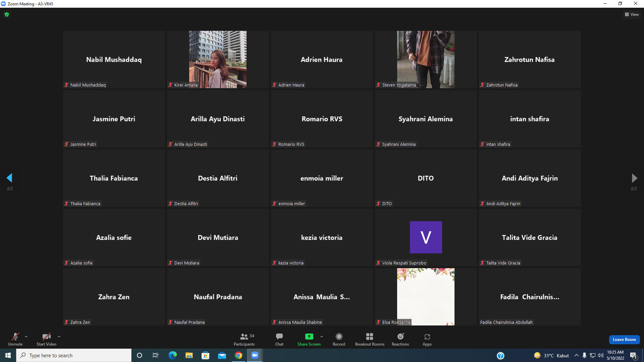This screenshot has width=644, height=362.
Task: Select the kezia victoria participant tile
Action: point(322,237)
